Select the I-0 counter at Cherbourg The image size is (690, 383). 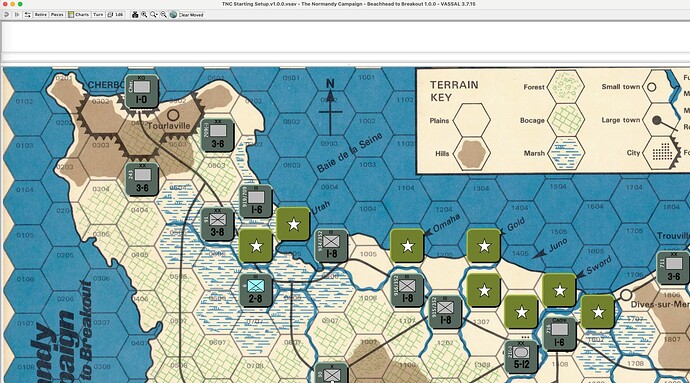click(142, 91)
